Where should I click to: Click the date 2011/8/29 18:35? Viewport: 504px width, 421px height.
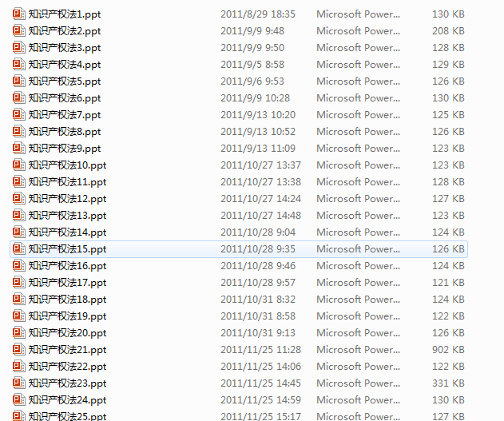(258, 14)
